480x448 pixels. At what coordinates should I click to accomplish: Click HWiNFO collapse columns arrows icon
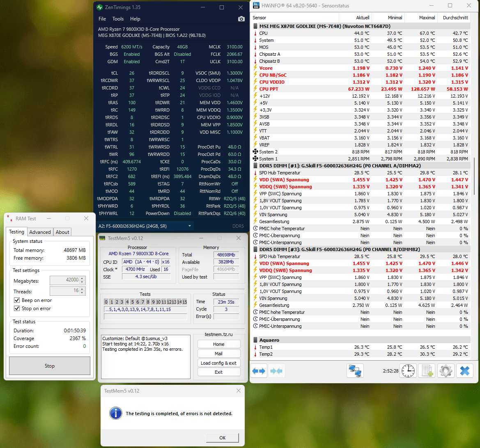(x=276, y=371)
